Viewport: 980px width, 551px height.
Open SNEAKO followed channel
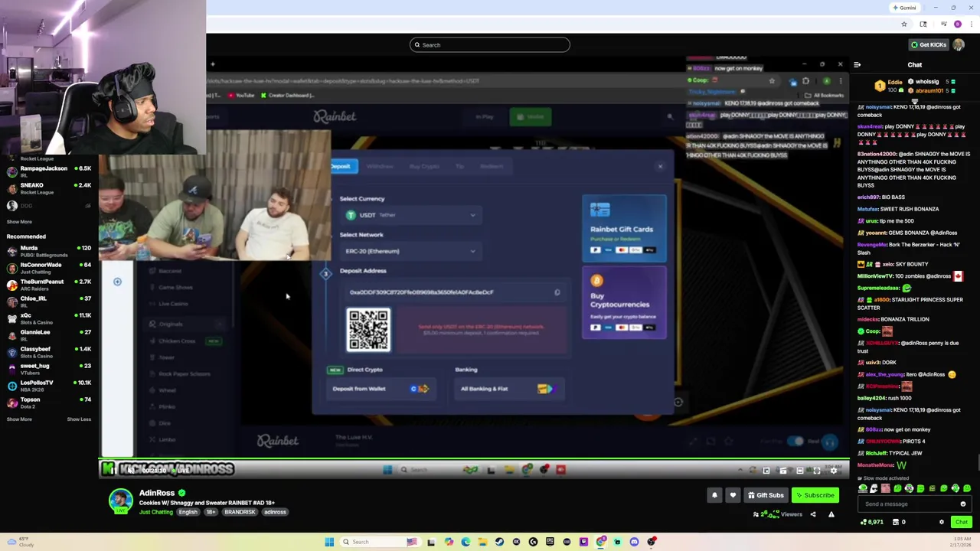[x=48, y=188]
